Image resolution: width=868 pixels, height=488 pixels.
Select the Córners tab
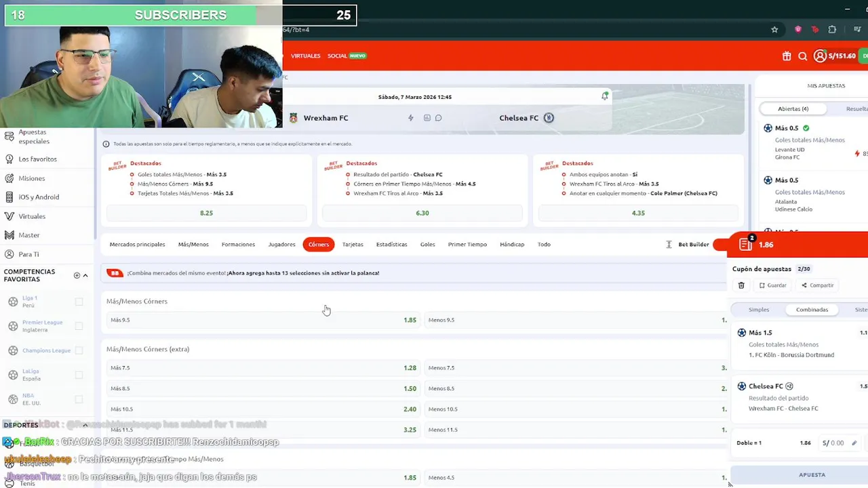click(319, 245)
